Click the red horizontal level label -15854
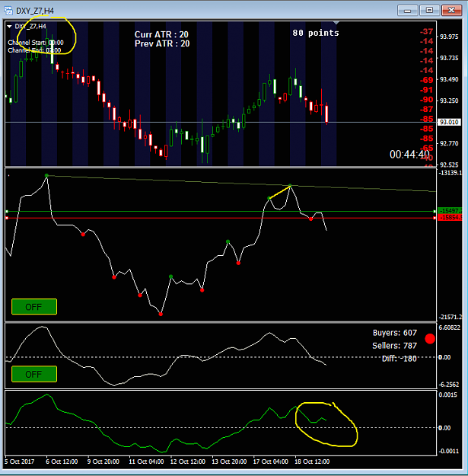This screenshot has height=476, width=468. click(x=450, y=217)
